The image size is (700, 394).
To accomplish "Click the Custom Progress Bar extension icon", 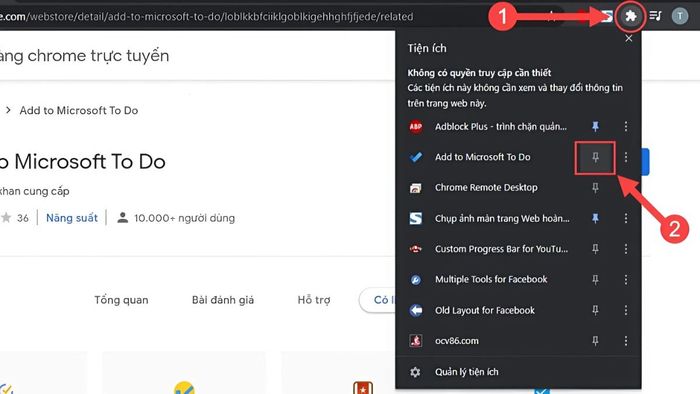I will click(x=416, y=249).
